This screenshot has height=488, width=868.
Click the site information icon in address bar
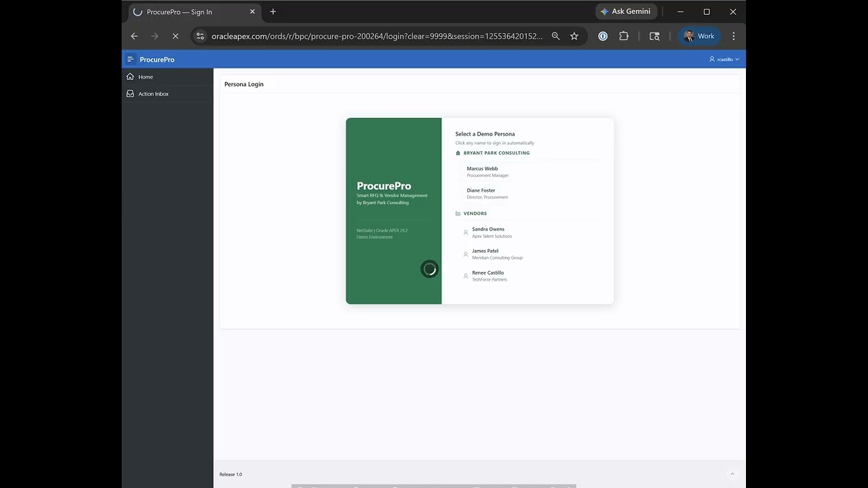click(x=200, y=36)
